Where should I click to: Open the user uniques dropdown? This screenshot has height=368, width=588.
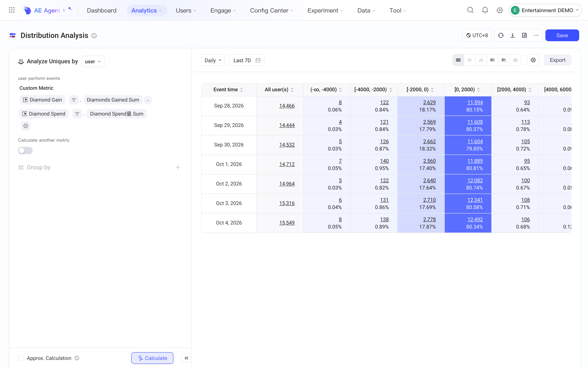click(x=93, y=62)
